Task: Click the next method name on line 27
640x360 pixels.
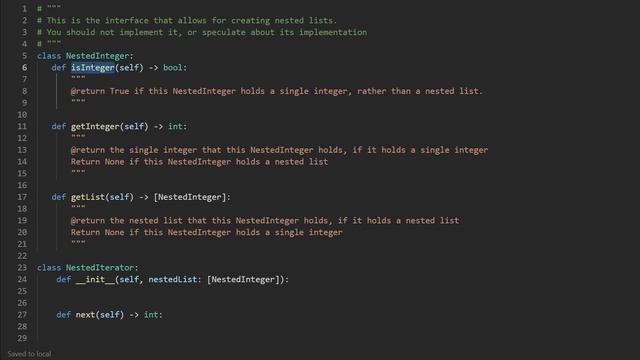Action: click(85, 315)
